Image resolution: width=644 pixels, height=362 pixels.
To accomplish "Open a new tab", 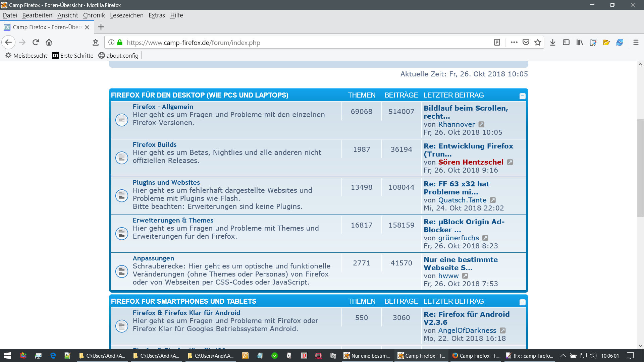I will pyautogui.click(x=101, y=27).
